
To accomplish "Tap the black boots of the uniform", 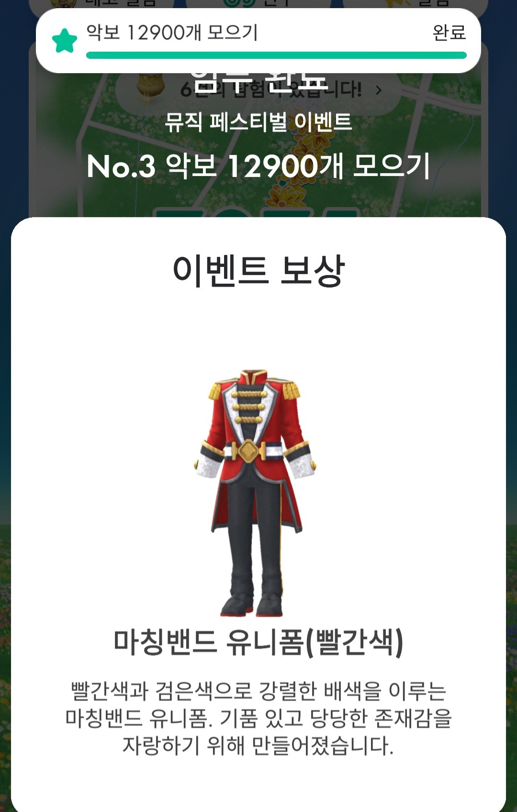I will (x=251, y=604).
